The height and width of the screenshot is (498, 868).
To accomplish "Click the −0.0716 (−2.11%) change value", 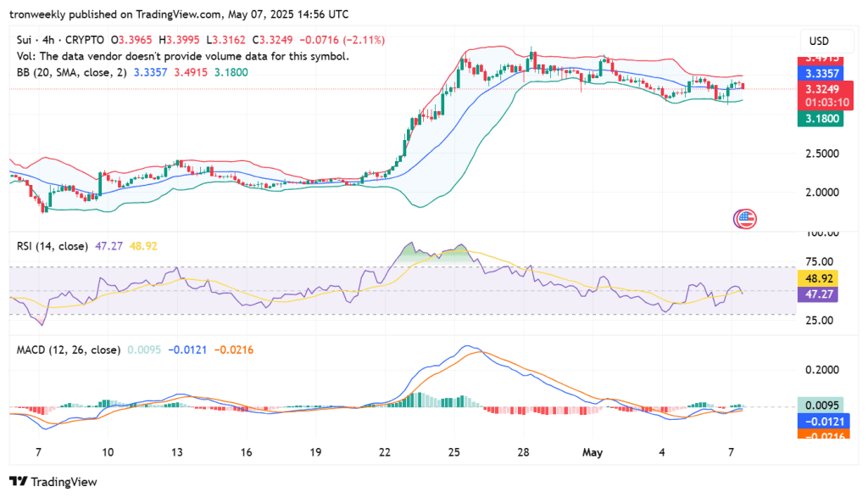I will [342, 40].
